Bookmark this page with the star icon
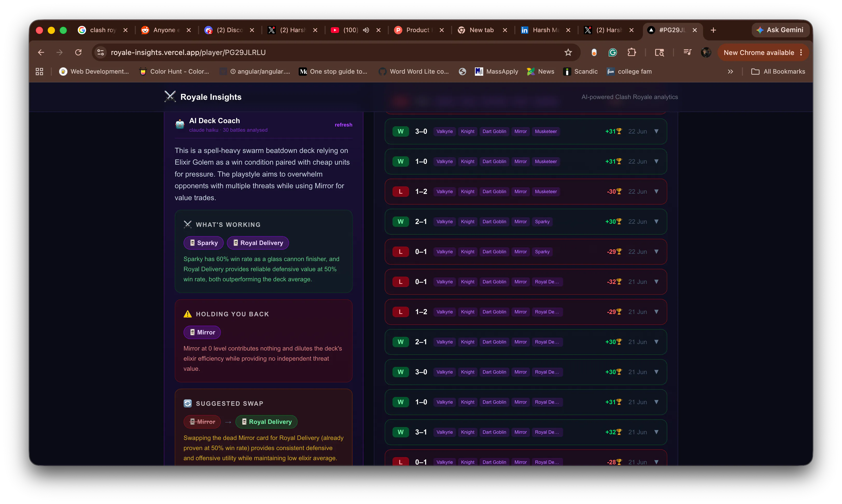842x504 pixels. (568, 52)
